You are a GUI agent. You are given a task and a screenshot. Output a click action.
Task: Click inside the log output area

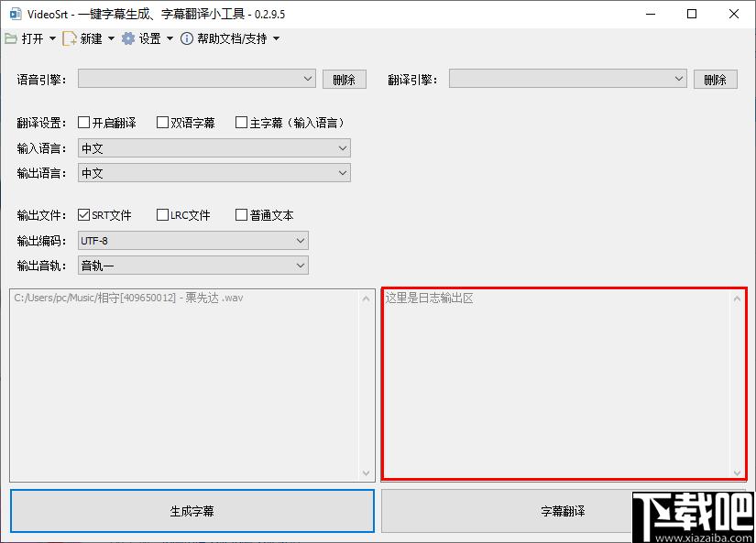point(564,384)
